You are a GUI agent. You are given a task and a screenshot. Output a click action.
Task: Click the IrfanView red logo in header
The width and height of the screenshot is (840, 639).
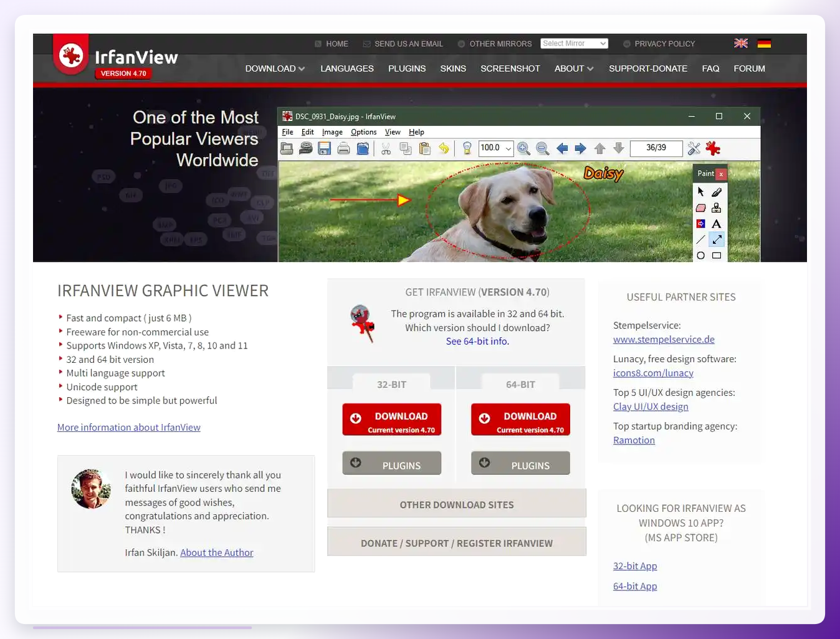(x=71, y=55)
